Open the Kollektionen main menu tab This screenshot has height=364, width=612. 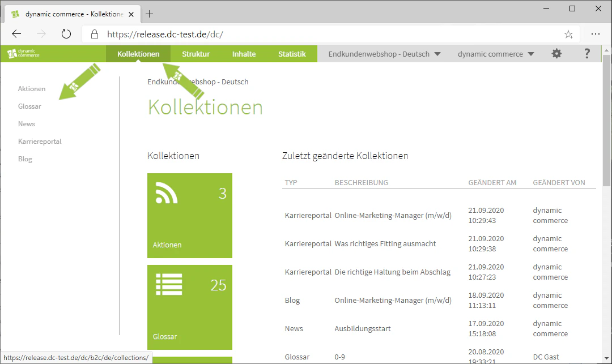tap(138, 54)
